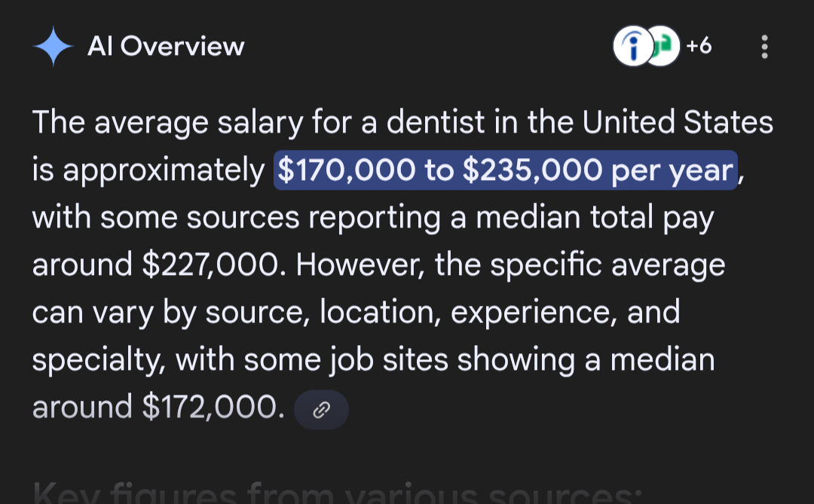Click the word specialty in the paragraph
The height and width of the screenshot is (504, 814).
tap(96, 361)
